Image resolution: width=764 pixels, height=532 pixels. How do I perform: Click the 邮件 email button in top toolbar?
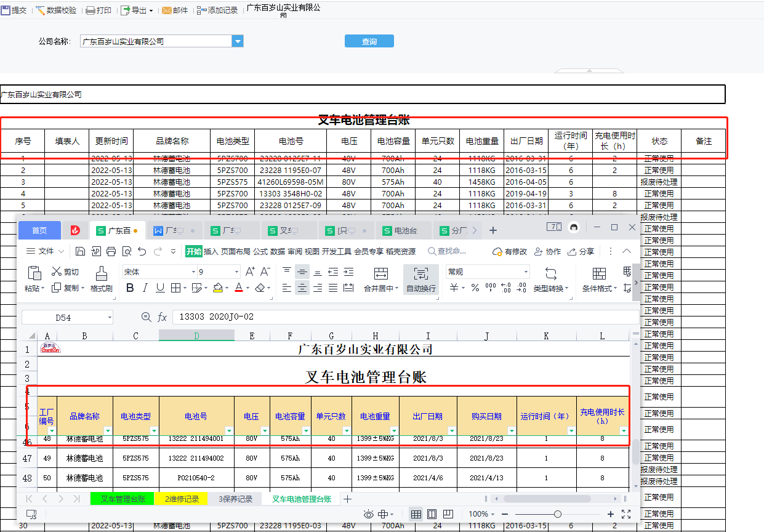pos(175,10)
